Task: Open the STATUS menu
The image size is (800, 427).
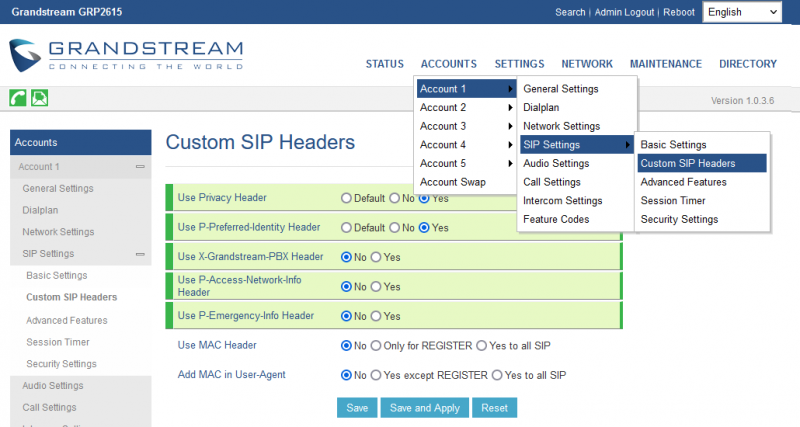Action: tap(385, 64)
